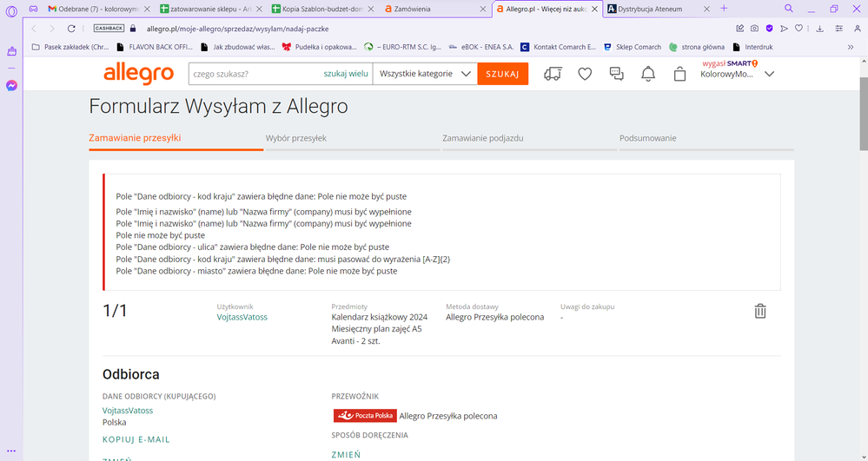Click the address bar URL
Viewport: 868px width, 461px height.
point(237,29)
